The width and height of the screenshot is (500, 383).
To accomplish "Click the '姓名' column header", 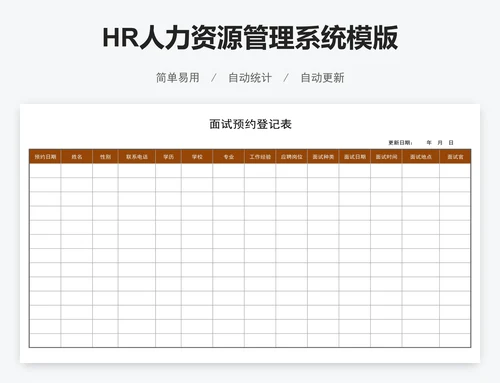I will [77, 157].
